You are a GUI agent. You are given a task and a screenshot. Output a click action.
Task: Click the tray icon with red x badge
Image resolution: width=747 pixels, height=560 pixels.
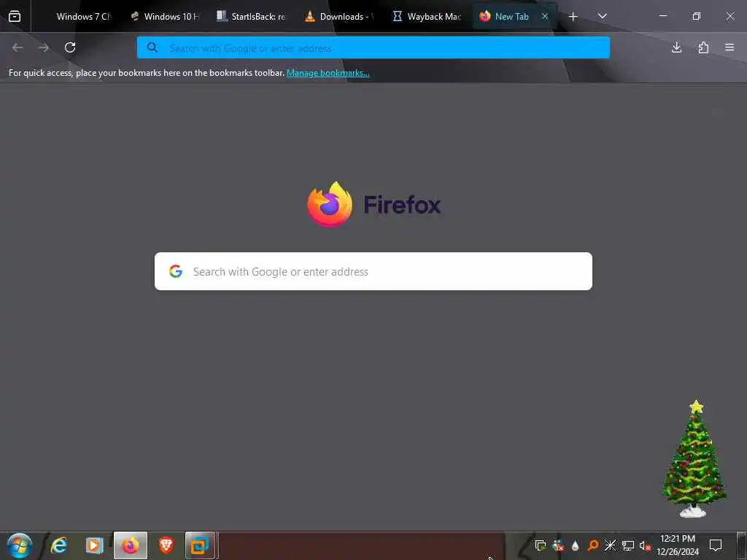(558, 545)
